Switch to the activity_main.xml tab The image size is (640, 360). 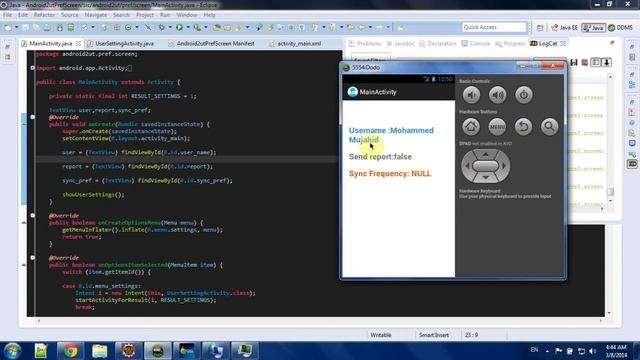pyautogui.click(x=299, y=43)
